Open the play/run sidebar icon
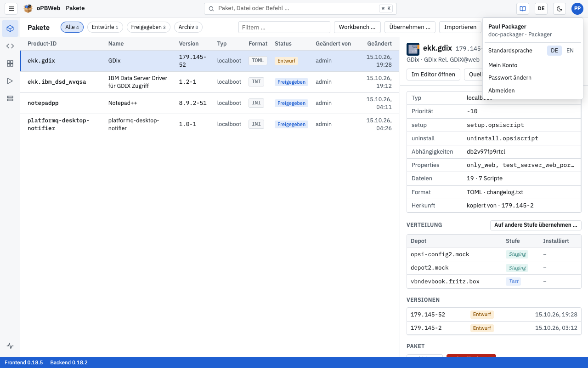Screen dimensions: 588x368 pyautogui.click(x=10, y=81)
